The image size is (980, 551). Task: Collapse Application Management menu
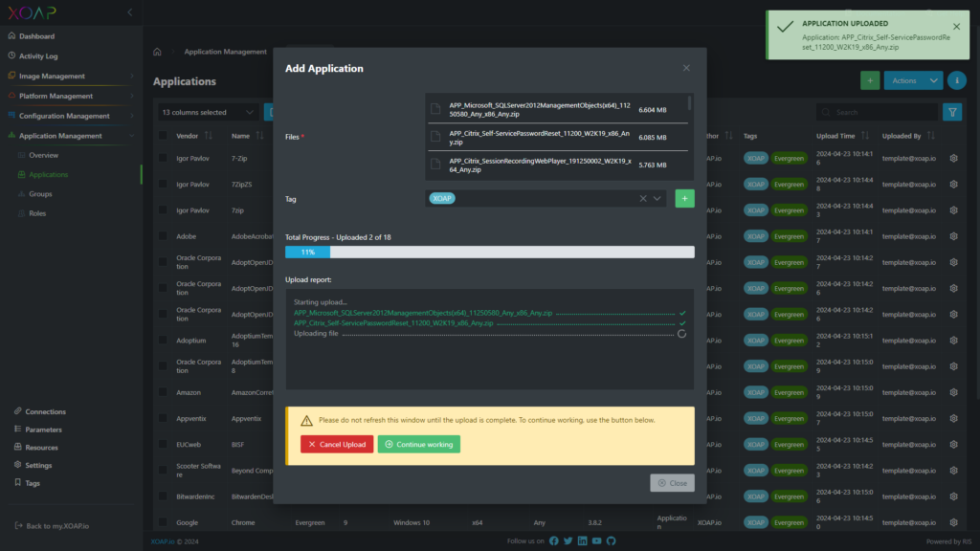click(x=71, y=136)
